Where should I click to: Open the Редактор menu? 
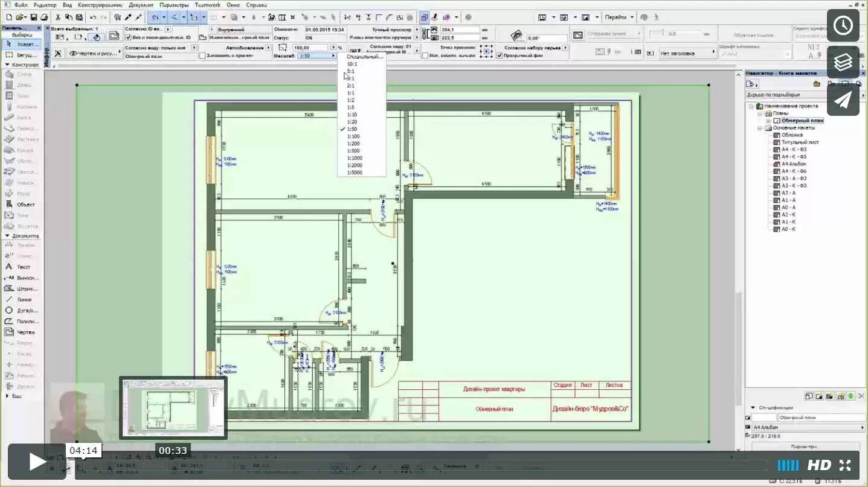pyautogui.click(x=45, y=4)
